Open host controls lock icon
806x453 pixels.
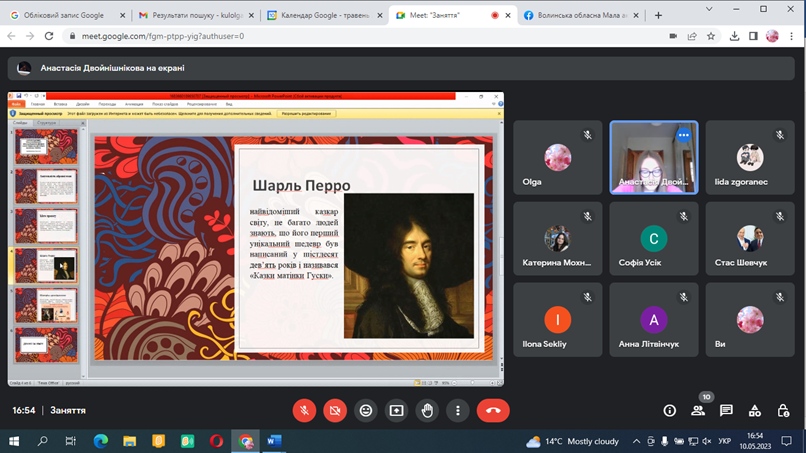coord(783,411)
